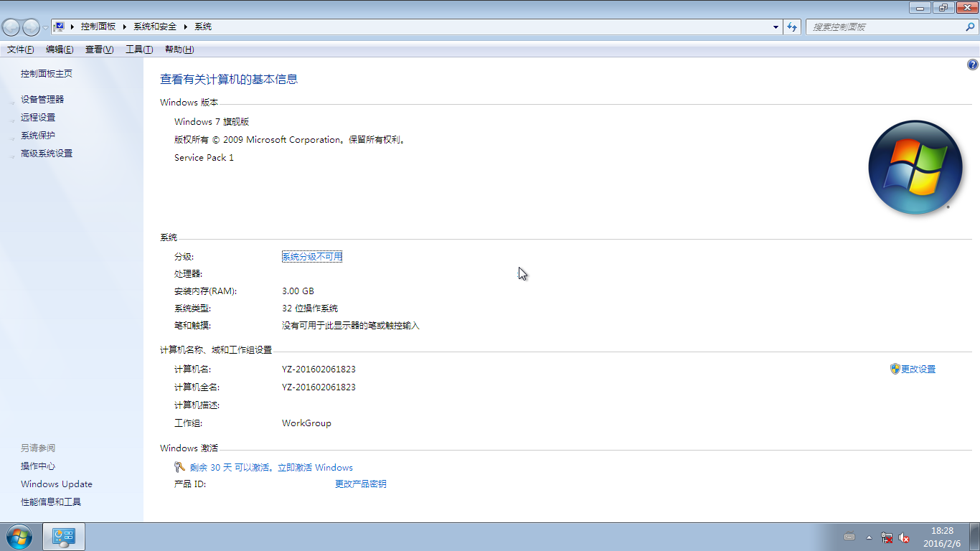Open the 工具(T) menu
Screen dimensions: 980x551
(x=139, y=50)
